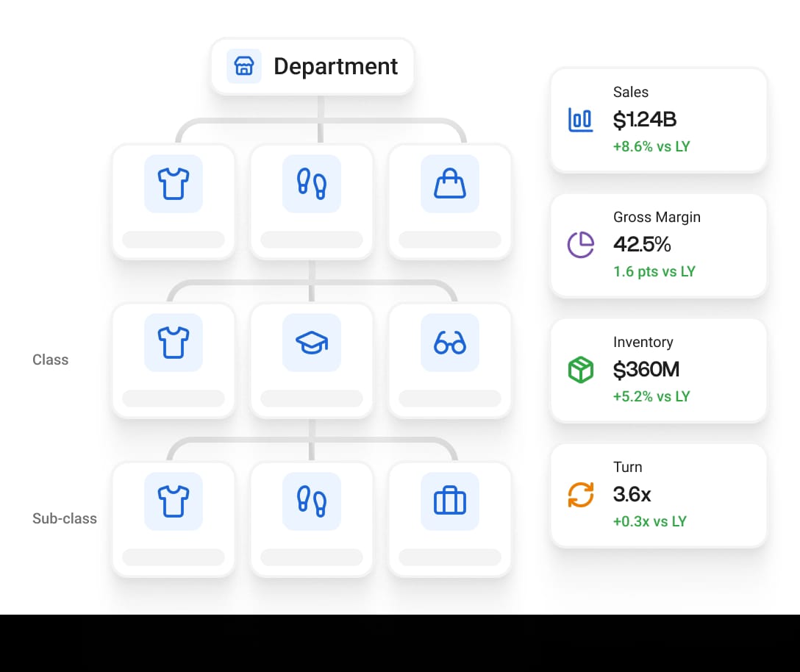Click the pie chart icon on Gross Margin
The width and height of the screenshot is (800, 672).
pos(581,245)
